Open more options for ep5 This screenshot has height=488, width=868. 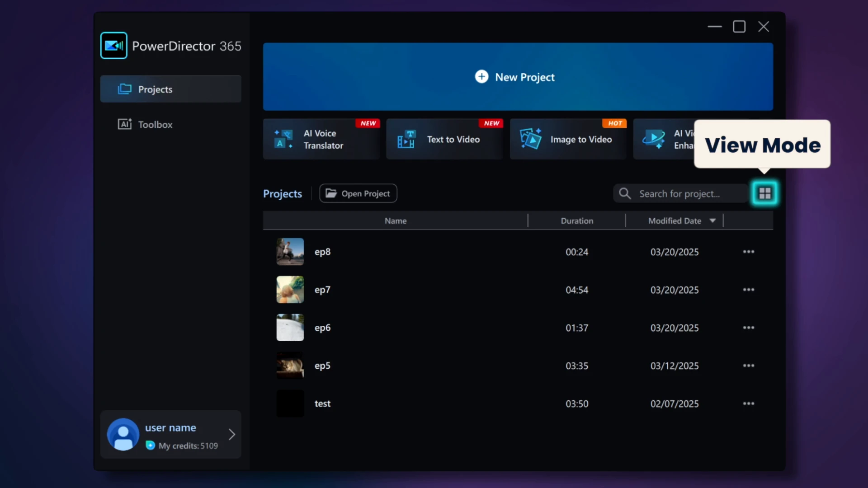749,366
